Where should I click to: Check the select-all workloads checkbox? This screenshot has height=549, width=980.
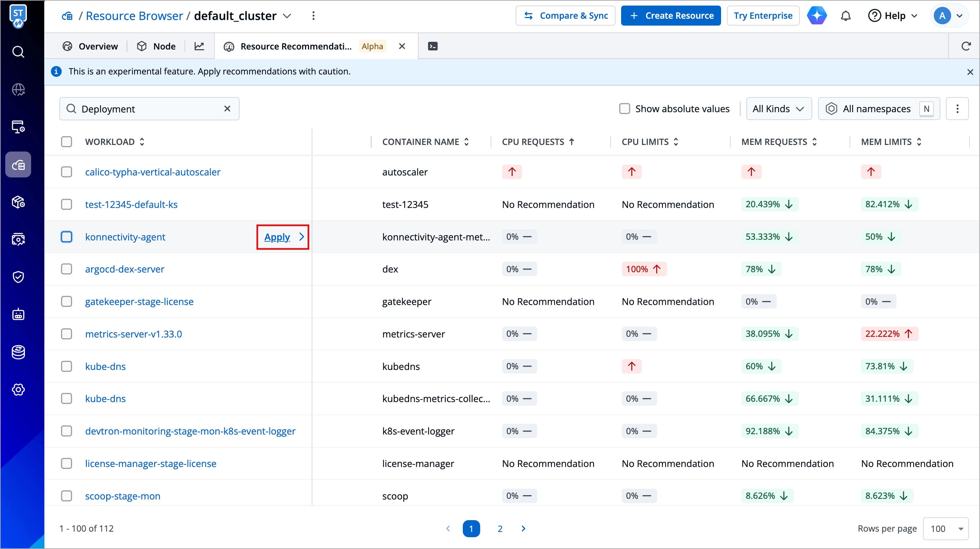[x=67, y=142]
